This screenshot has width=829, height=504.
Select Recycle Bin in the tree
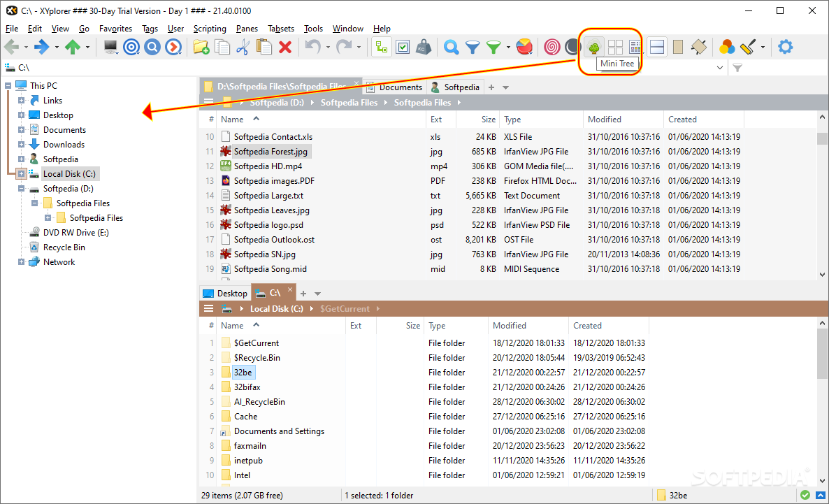click(64, 247)
